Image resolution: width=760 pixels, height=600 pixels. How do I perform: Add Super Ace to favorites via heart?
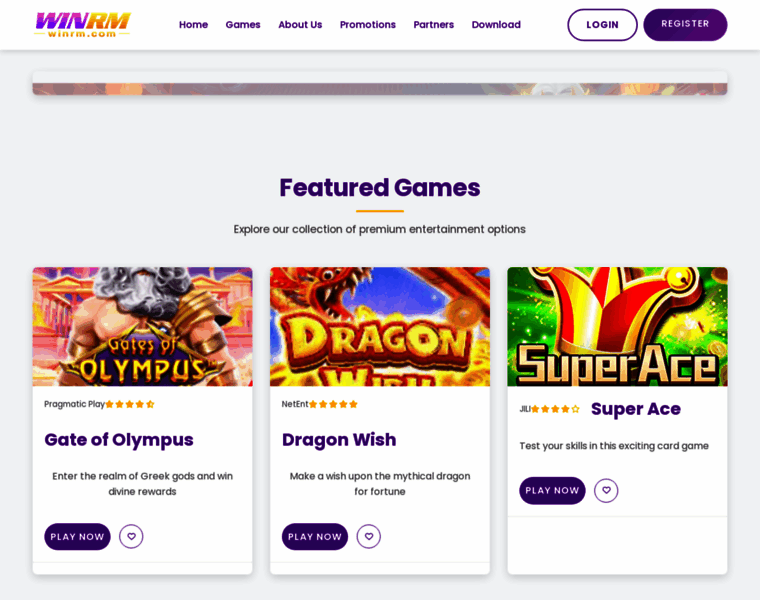click(606, 490)
